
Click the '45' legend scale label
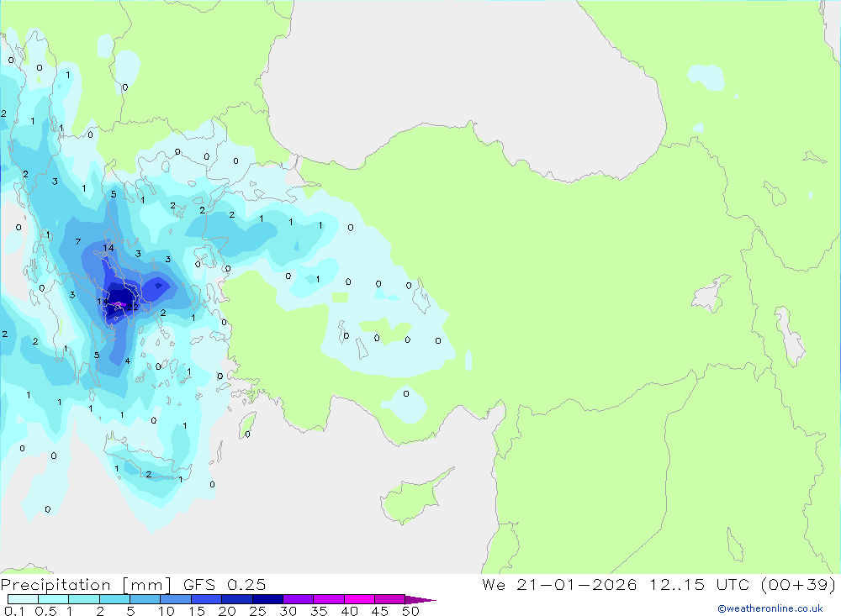pos(380,611)
